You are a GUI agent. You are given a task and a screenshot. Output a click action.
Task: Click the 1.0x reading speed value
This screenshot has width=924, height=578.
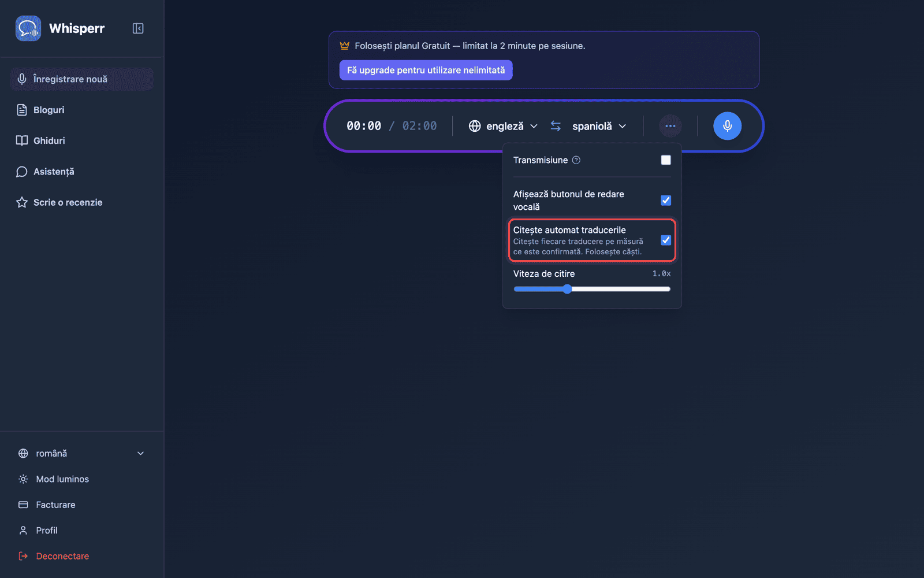pos(661,273)
